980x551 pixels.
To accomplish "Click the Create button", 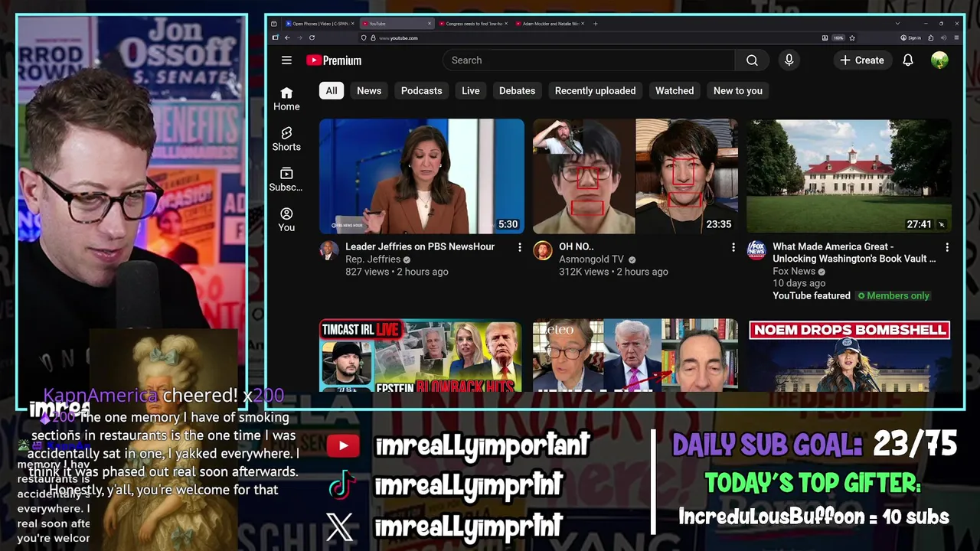I will tap(862, 60).
